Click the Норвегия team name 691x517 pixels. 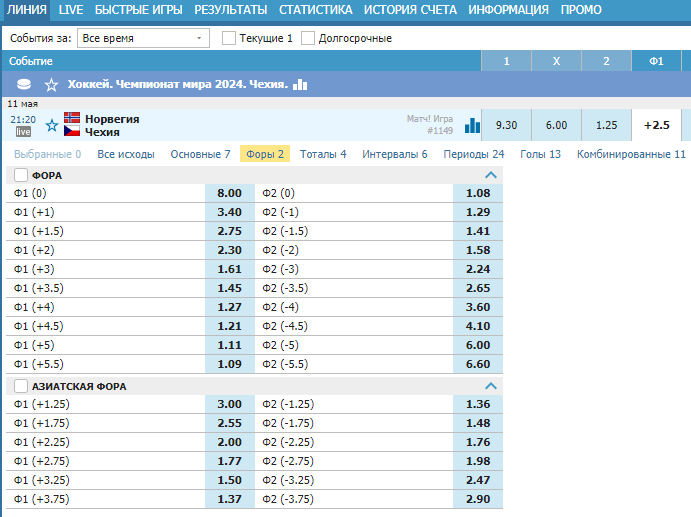coord(112,119)
